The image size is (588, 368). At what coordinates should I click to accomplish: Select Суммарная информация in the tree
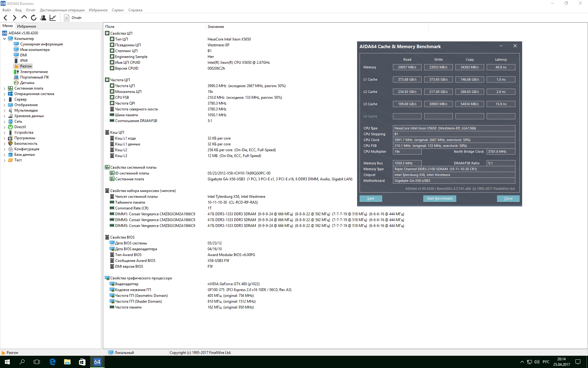(x=41, y=44)
